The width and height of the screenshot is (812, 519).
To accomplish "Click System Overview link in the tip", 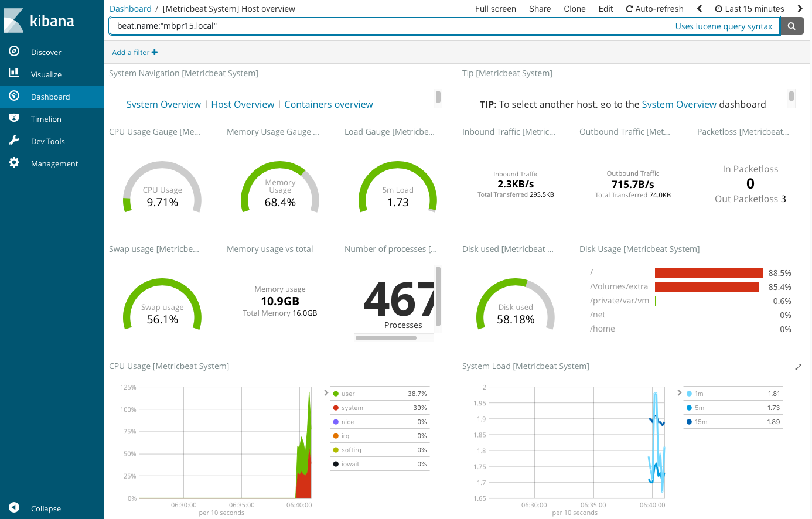I will coord(679,104).
